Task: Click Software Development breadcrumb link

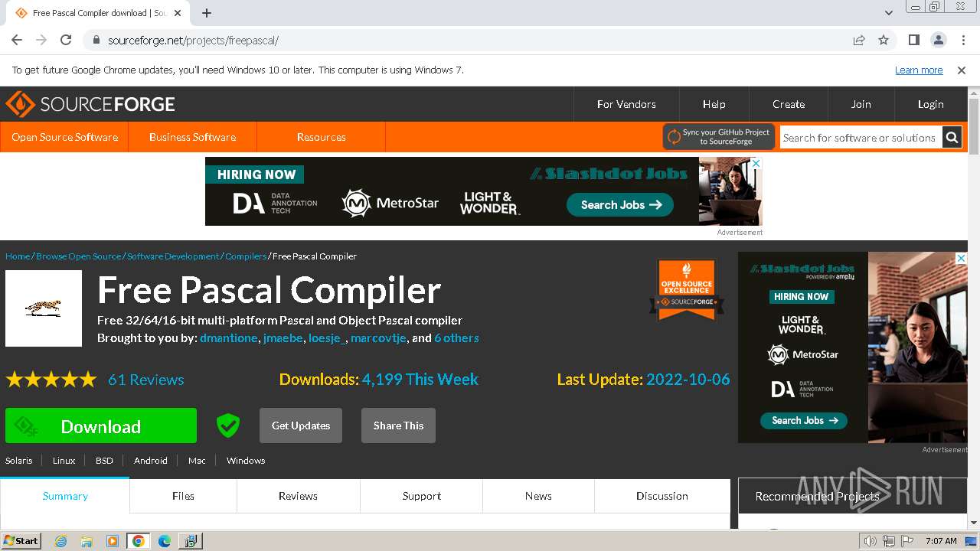Action: point(173,256)
